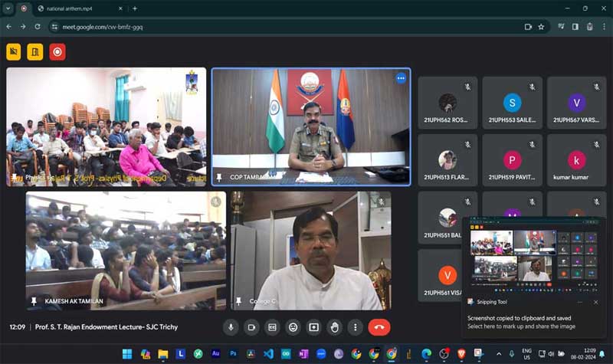Image resolution: width=613 pixels, height=364 pixels.
Task: Launch Photoshop from the taskbar
Action: [233, 354]
